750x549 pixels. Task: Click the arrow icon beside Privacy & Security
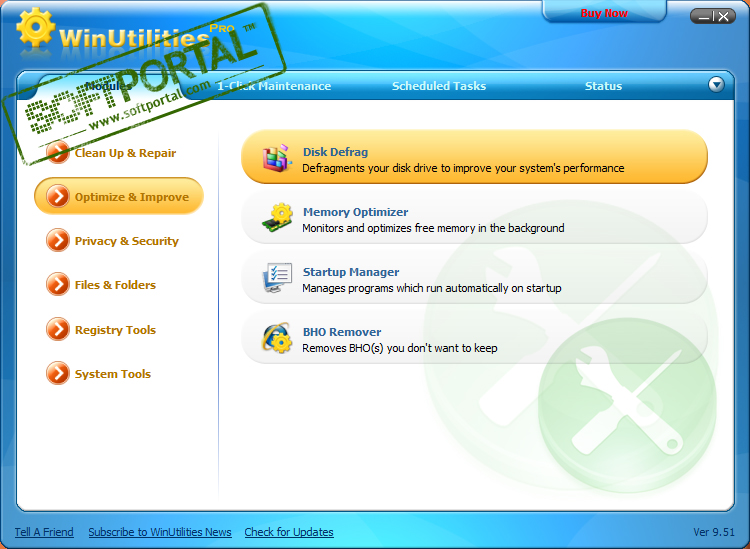tap(58, 240)
